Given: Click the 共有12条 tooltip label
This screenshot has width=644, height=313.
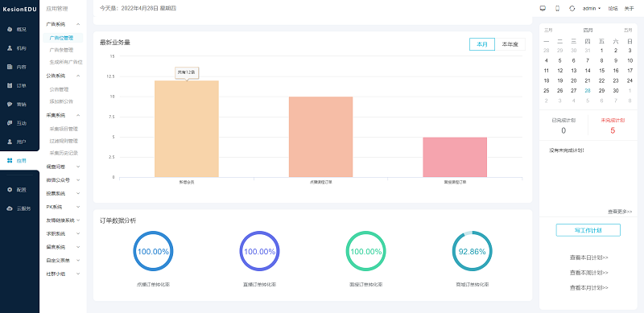Looking at the screenshot, I should pyautogui.click(x=187, y=72).
